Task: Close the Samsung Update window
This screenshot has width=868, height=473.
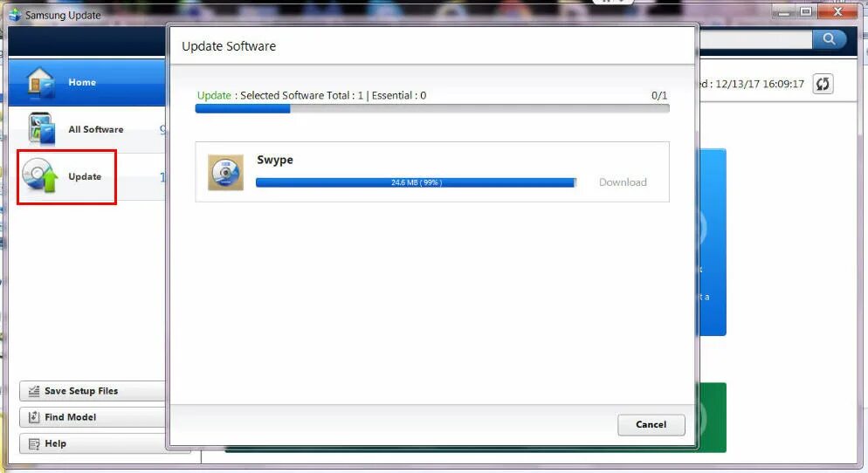Action: click(x=838, y=11)
